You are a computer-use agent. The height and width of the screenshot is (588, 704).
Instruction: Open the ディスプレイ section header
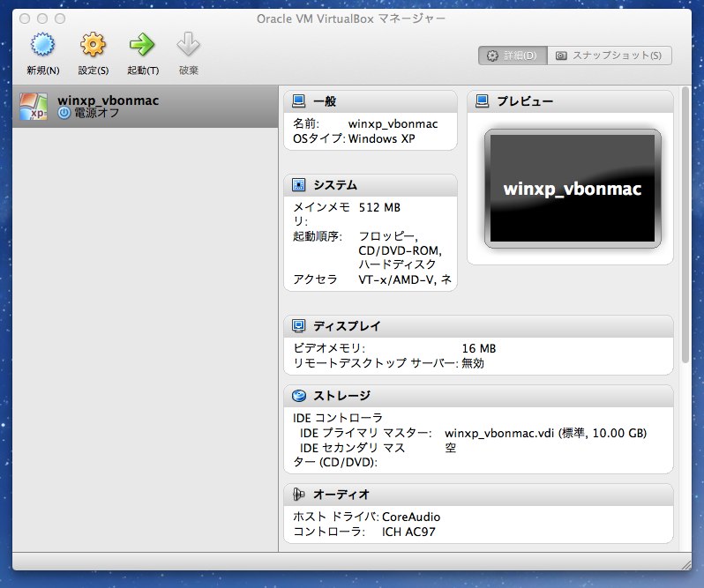point(478,326)
